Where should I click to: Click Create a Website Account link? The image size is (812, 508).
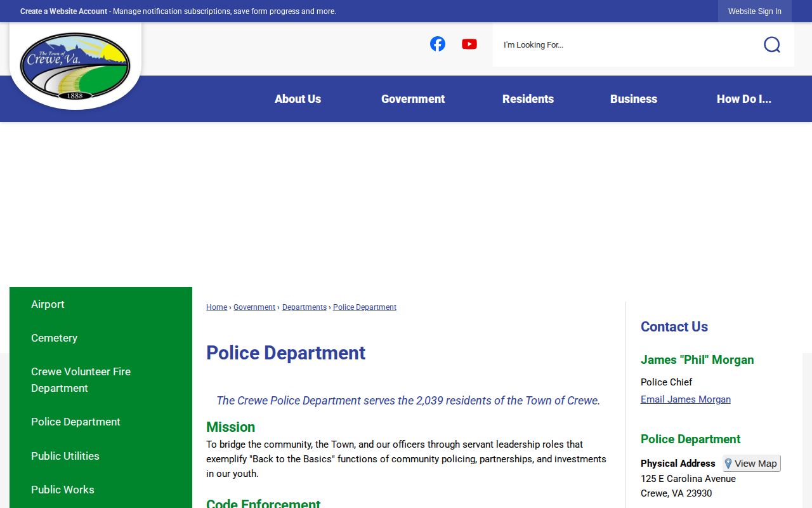[63, 11]
